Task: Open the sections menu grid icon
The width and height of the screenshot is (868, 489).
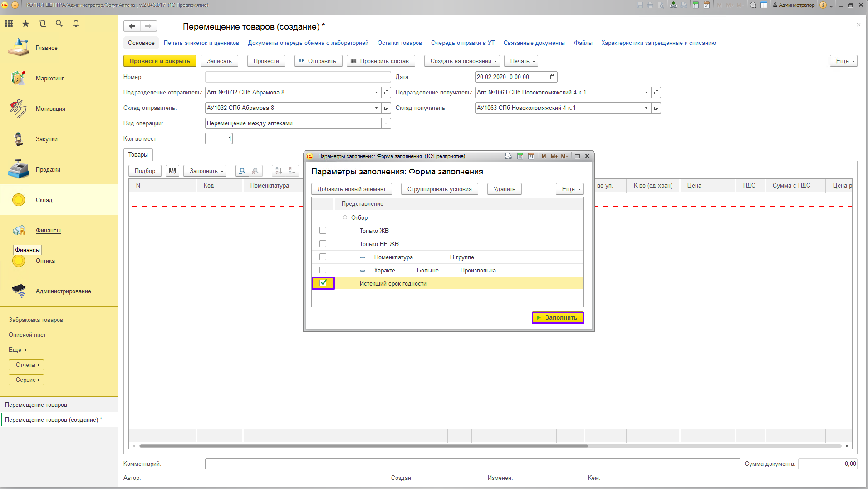Action: point(9,24)
